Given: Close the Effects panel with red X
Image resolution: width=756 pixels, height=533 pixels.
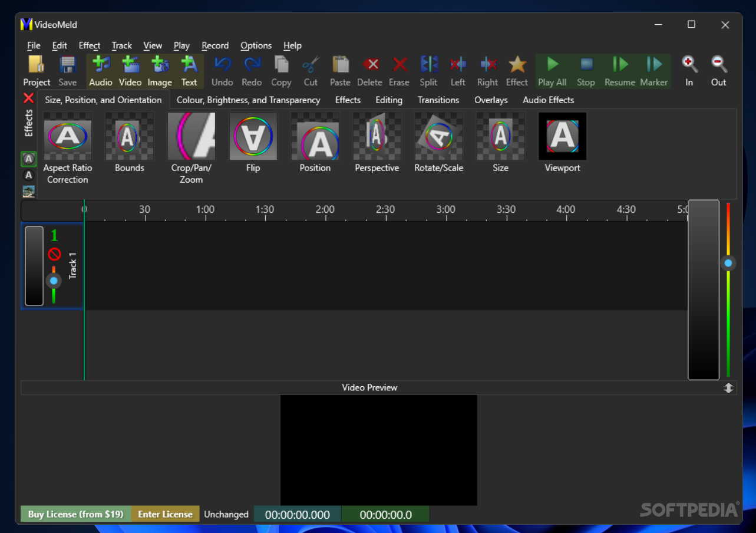Looking at the screenshot, I should [28, 98].
